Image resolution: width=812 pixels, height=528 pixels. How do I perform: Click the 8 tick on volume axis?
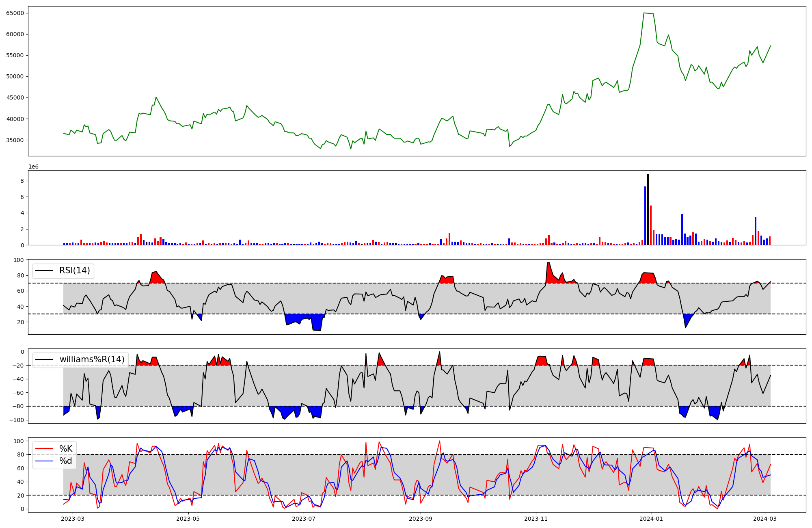point(23,181)
